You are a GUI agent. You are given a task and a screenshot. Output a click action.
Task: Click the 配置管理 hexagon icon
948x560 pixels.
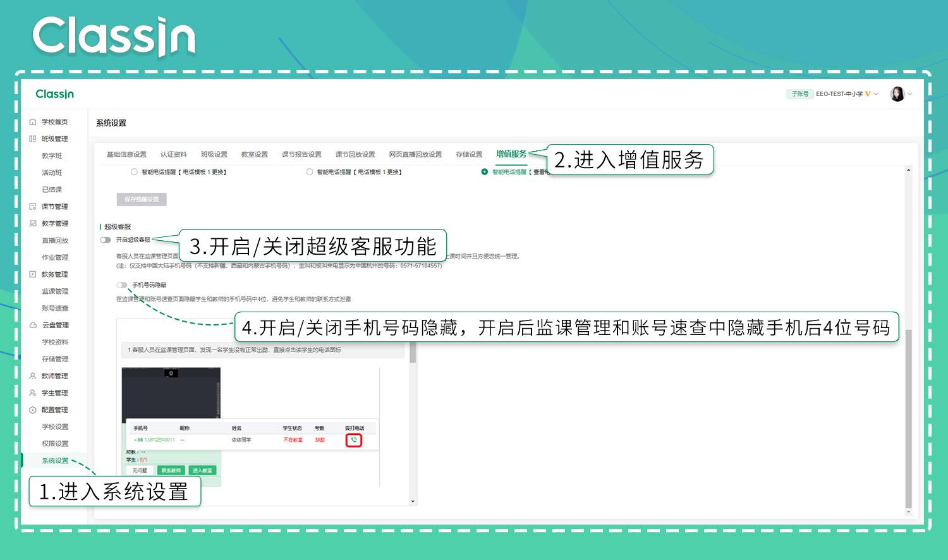point(33,410)
